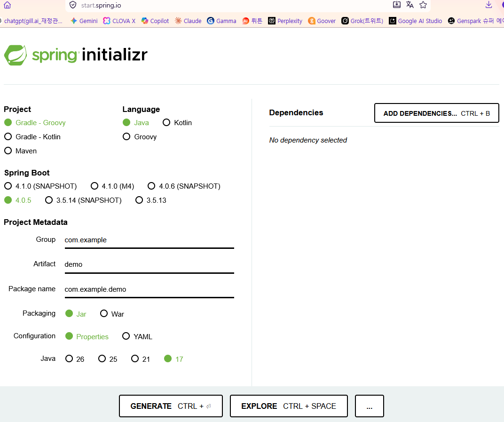The image size is (504, 422).
Task: Select Java version 21
Action: [141, 359]
